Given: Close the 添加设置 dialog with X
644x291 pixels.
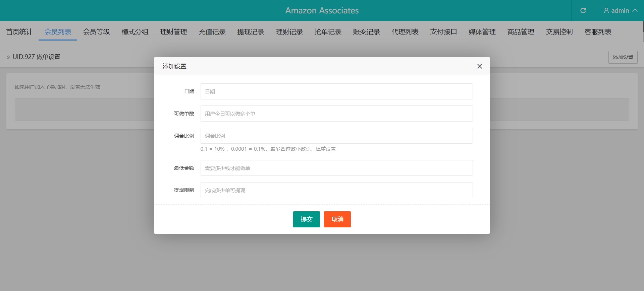Looking at the screenshot, I should coord(479,66).
